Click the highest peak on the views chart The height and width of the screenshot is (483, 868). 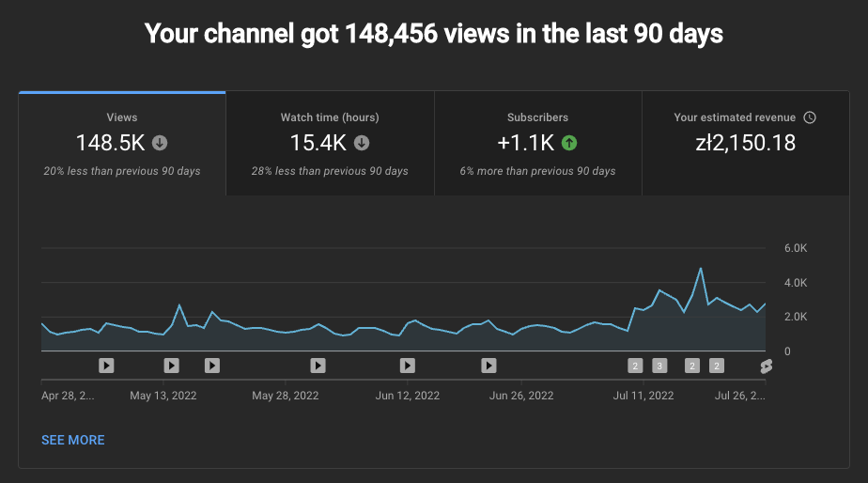pos(701,269)
